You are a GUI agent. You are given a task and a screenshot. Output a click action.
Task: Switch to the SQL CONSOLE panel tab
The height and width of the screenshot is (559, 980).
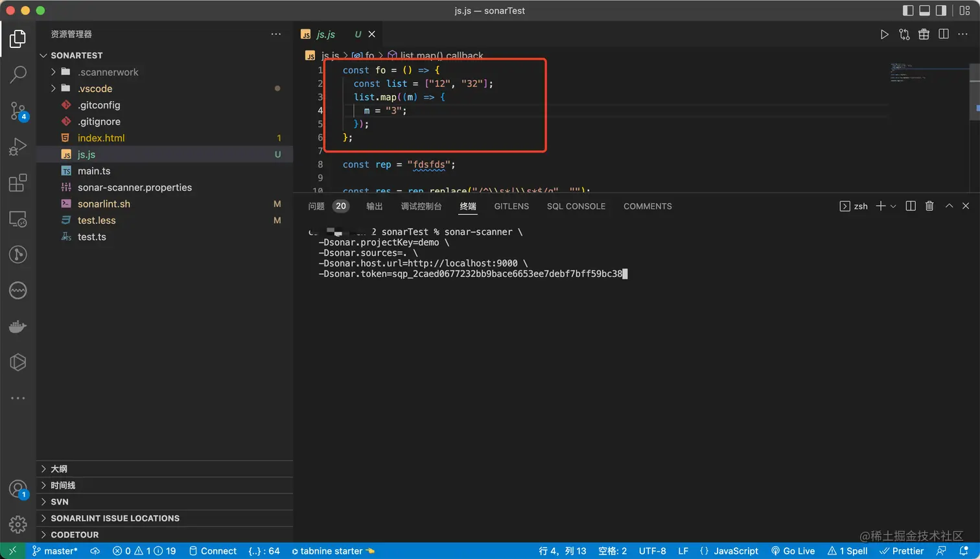click(576, 206)
